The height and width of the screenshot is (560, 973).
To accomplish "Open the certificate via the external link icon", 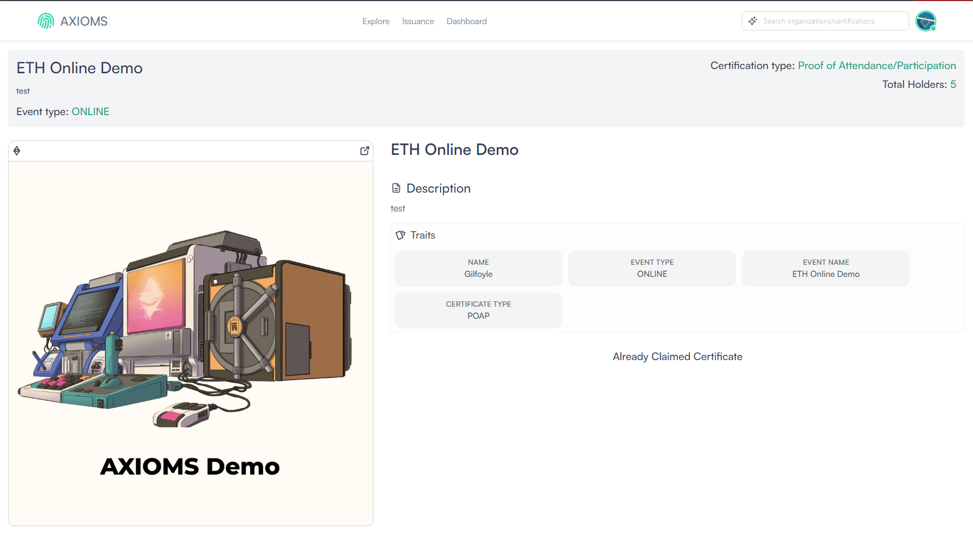I will [x=365, y=151].
